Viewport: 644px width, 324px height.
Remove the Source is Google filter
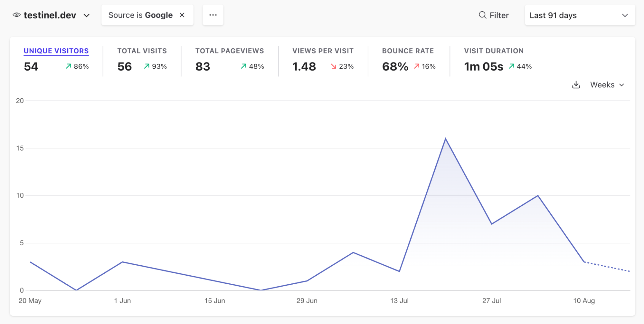pos(182,15)
